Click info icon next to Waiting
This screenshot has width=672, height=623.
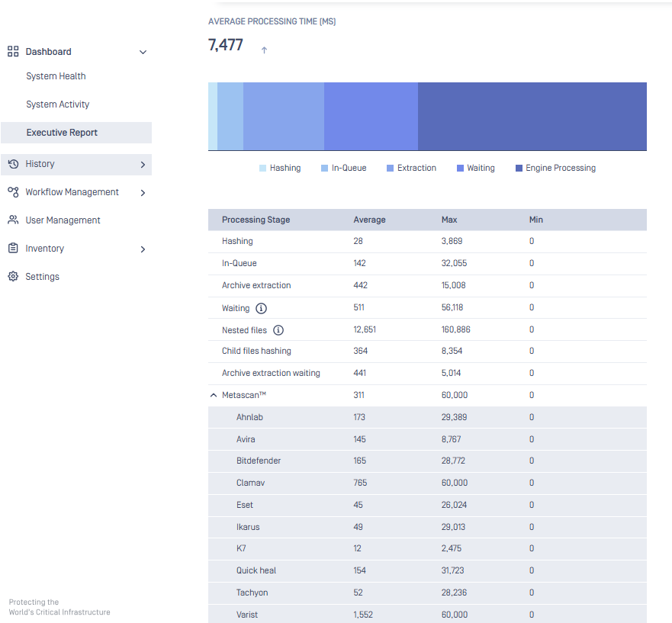click(x=262, y=308)
